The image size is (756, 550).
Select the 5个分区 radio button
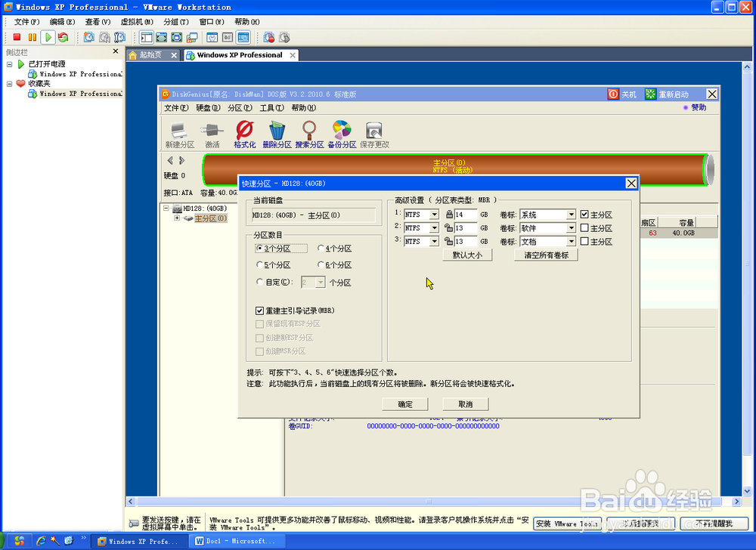coord(260,265)
